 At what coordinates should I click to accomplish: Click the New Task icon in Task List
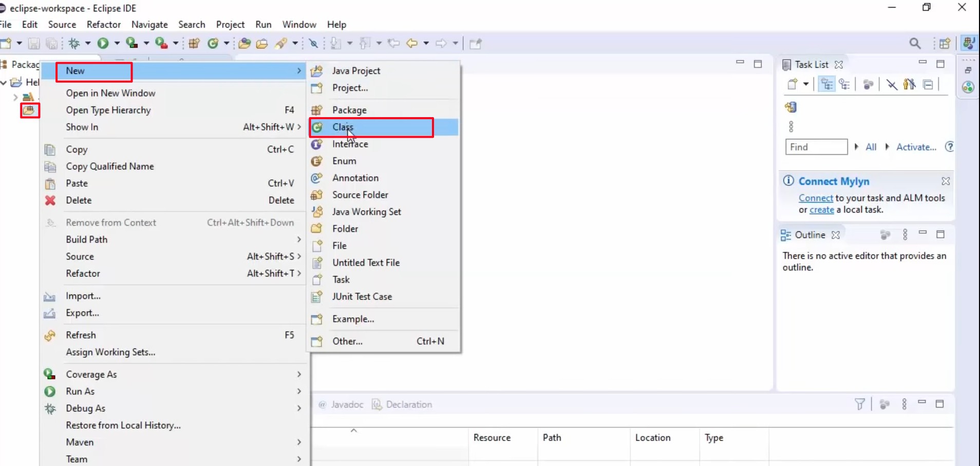793,84
